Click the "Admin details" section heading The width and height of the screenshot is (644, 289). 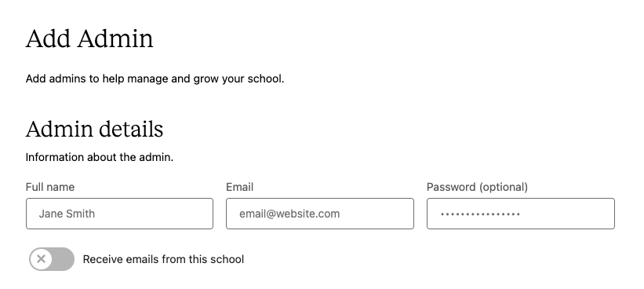[x=94, y=129]
